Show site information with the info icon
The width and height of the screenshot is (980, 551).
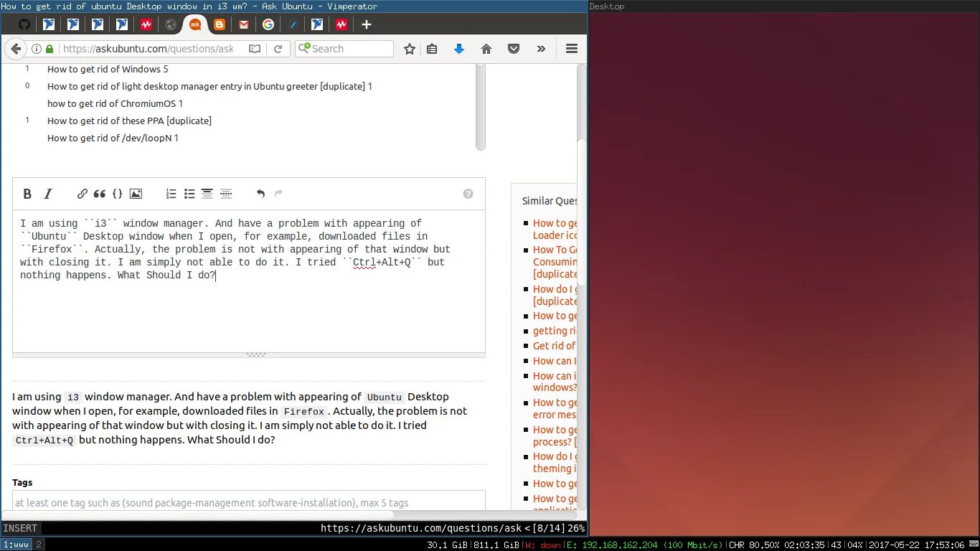point(37,49)
